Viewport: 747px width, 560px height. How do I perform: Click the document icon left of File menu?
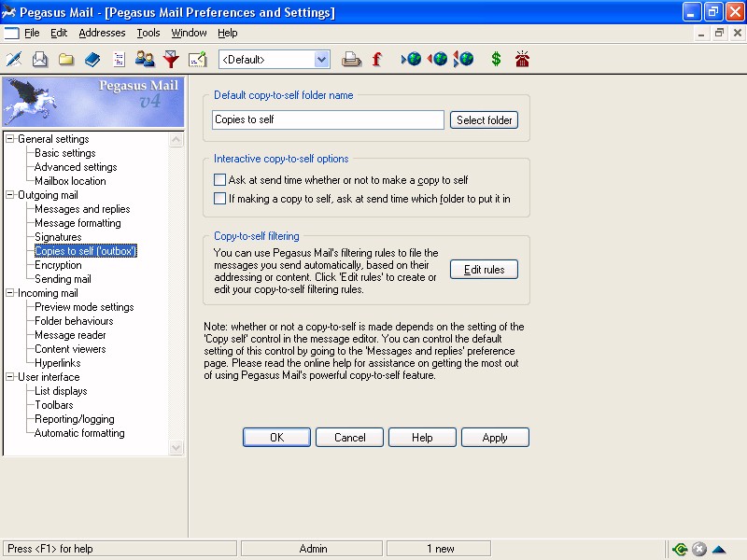click(x=11, y=33)
